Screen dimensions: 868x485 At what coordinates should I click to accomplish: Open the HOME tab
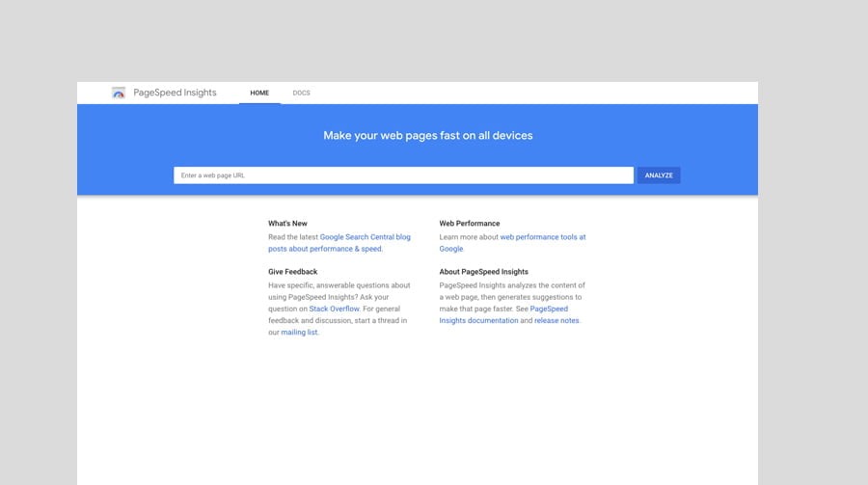[x=259, y=93]
